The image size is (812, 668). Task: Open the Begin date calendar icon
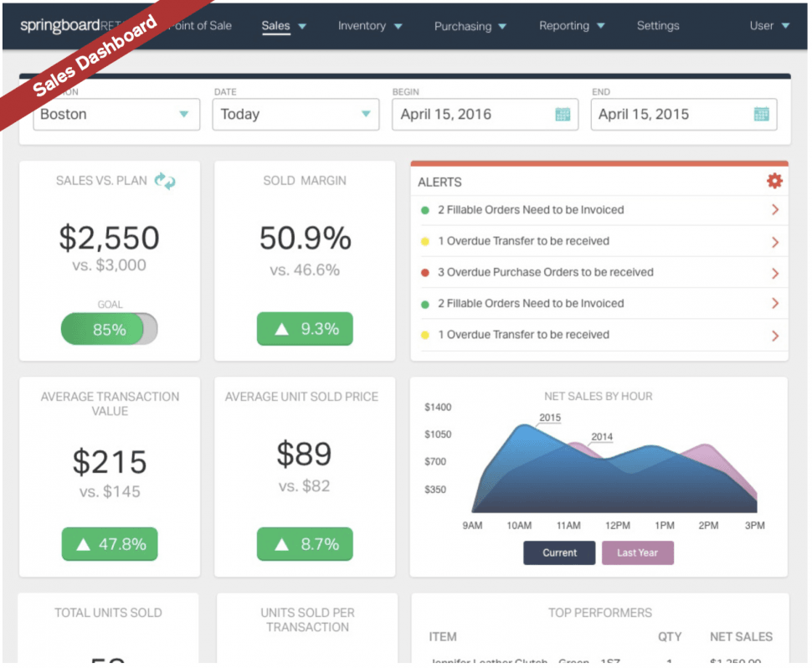pyautogui.click(x=563, y=115)
